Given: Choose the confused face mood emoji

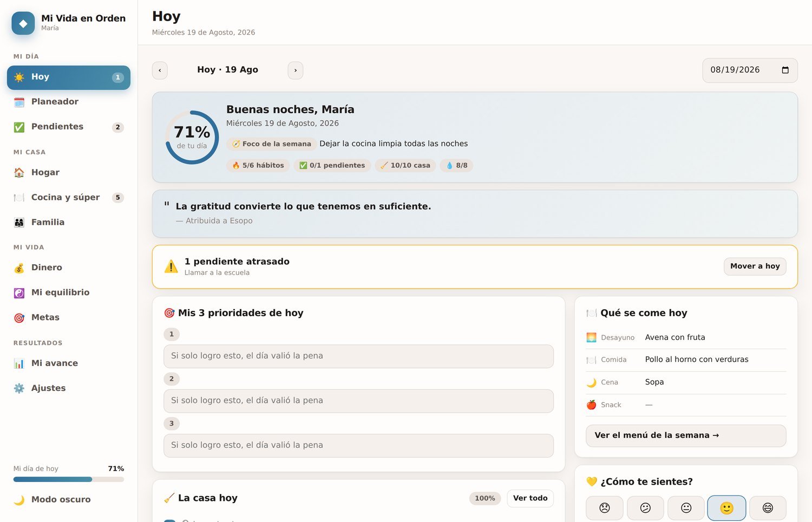Looking at the screenshot, I should tap(645, 508).
